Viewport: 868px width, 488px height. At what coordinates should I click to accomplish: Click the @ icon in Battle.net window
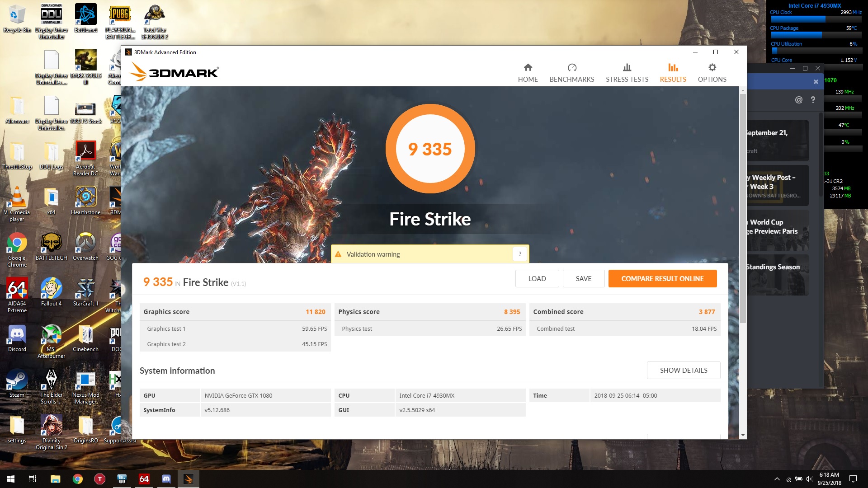click(x=799, y=100)
